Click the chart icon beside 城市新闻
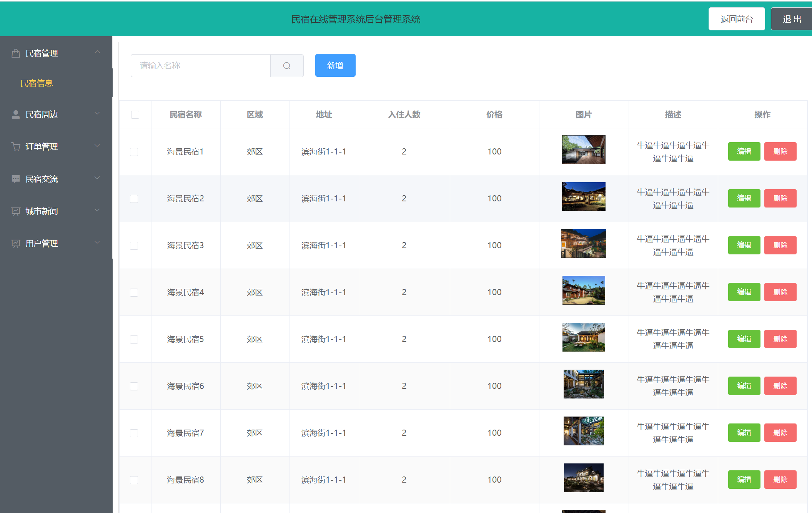This screenshot has height=513, width=812. click(16, 211)
